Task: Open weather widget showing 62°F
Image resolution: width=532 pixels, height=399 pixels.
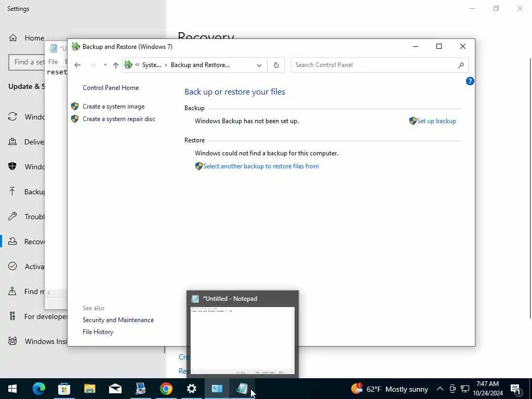Action: point(390,389)
